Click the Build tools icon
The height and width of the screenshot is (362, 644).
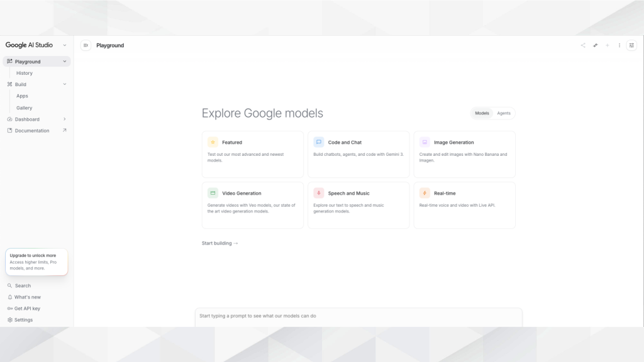coord(9,84)
